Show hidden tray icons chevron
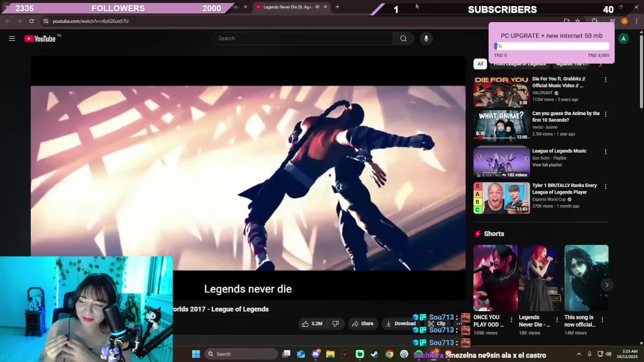The height and width of the screenshot is (362, 644). [x=579, y=354]
